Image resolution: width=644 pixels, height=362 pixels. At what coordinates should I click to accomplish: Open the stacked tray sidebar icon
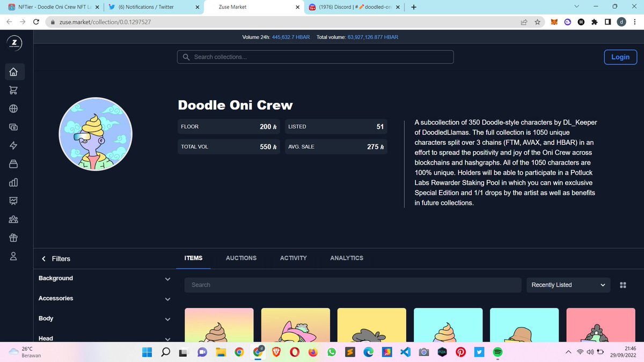13,164
